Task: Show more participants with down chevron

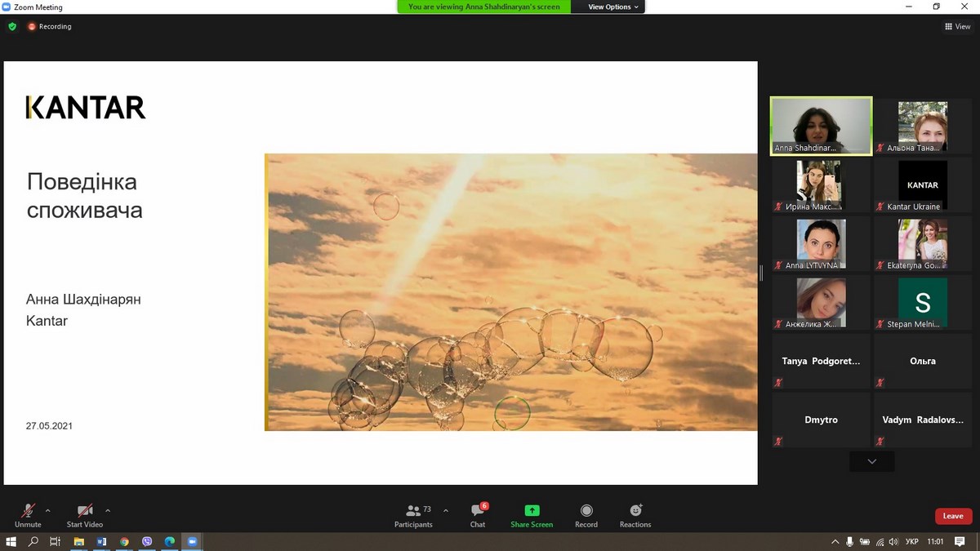Action: tap(871, 462)
